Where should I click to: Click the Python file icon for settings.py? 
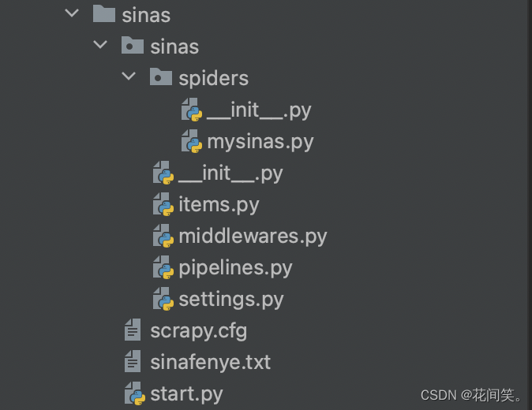point(163,299)
